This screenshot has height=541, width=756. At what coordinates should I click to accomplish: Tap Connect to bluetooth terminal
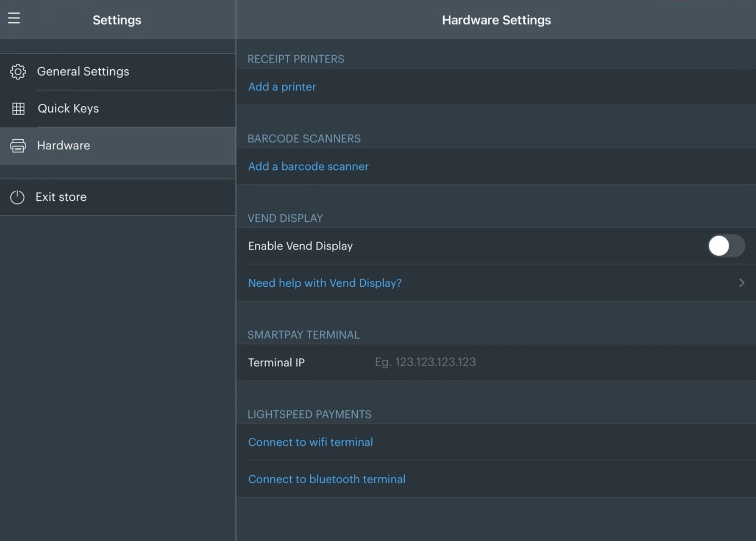327,479
